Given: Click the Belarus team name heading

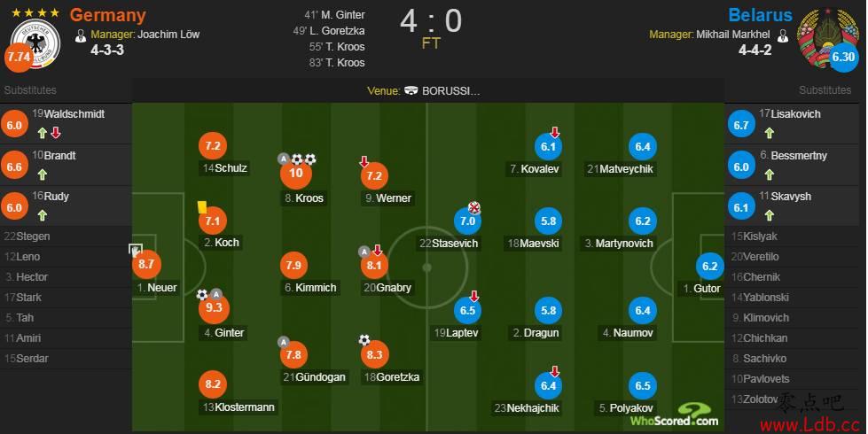Looking at the screenshot, I should tap(760, 15).
